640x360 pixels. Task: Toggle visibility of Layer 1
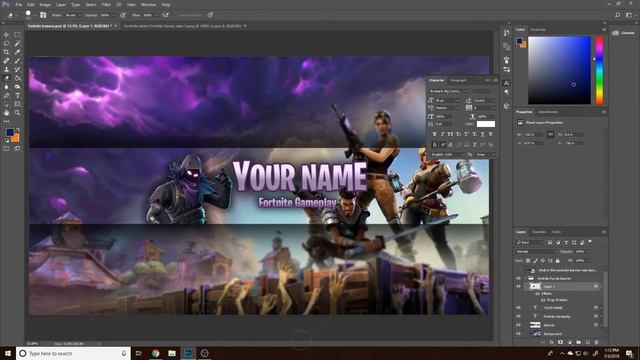(x=518, y=287)
